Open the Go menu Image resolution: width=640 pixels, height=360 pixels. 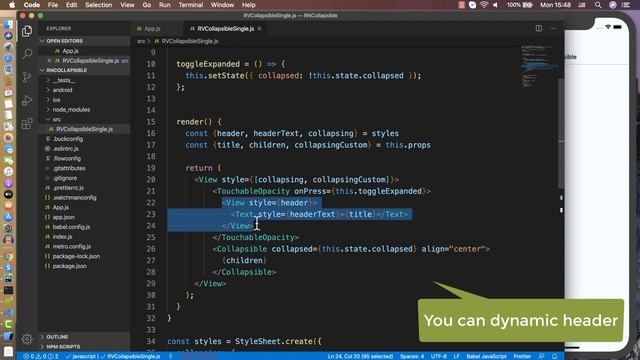(147, 5)
